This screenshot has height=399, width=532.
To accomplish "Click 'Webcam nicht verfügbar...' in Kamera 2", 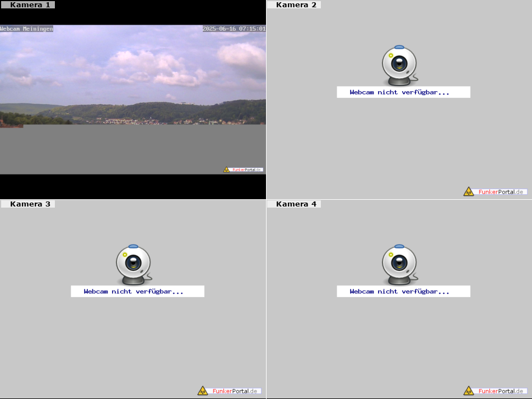I will [403, 92].
